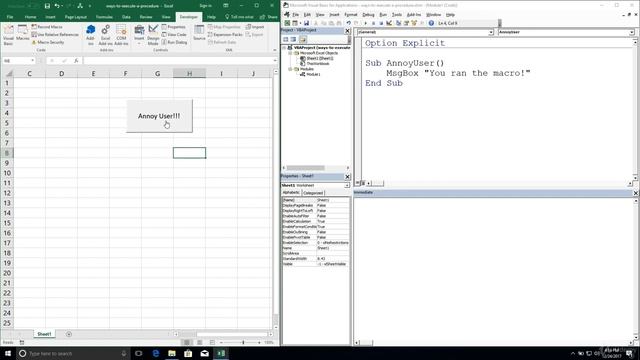Click the Reset stop button in VBA toolbar

point(381,23)
